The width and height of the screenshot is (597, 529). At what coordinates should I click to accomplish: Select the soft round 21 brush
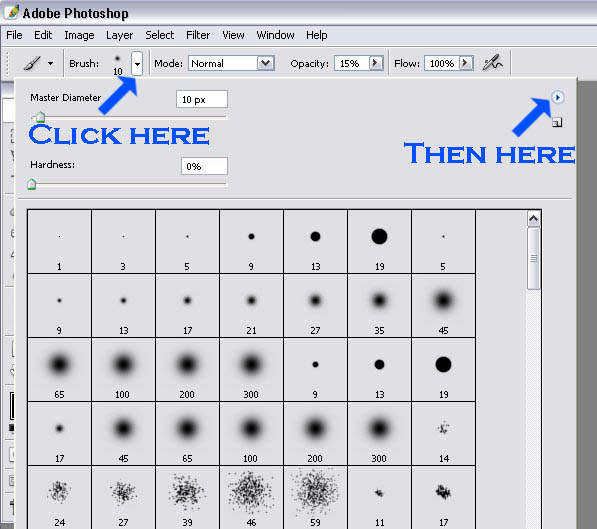pyautogui.click(x=251, y=306)
